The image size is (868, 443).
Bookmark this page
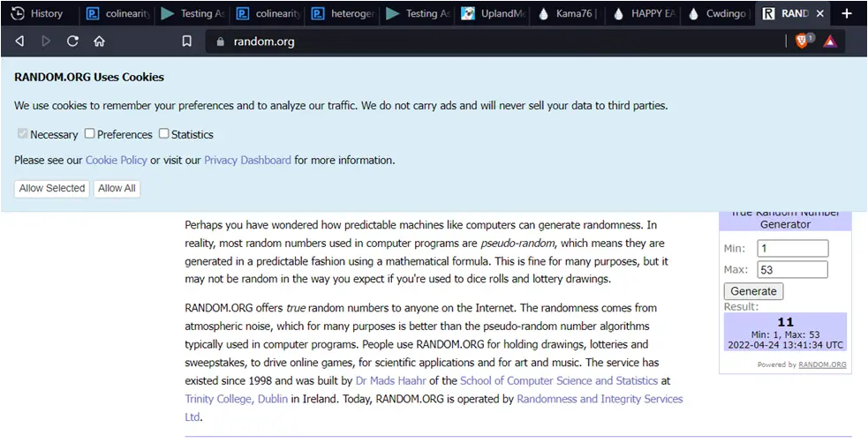click(x=187, y=41)
